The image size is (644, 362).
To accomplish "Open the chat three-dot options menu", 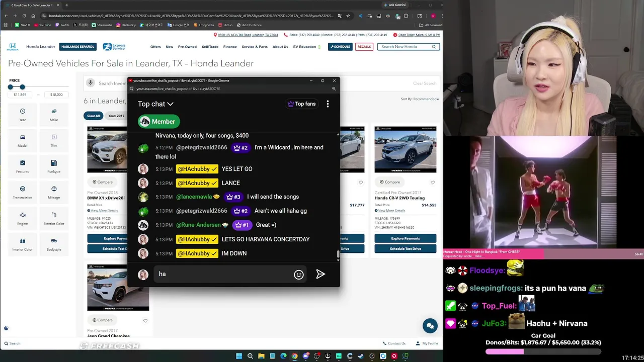I will (328, 104).
